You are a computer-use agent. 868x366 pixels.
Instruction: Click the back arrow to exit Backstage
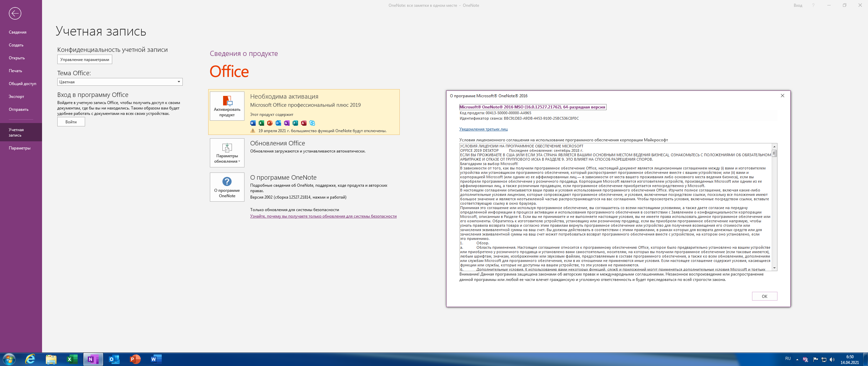[15, 14]
